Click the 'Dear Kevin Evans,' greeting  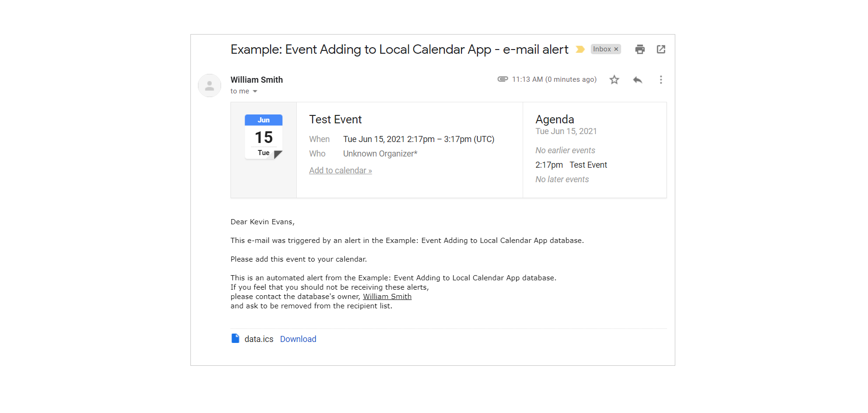pos(263,222)
